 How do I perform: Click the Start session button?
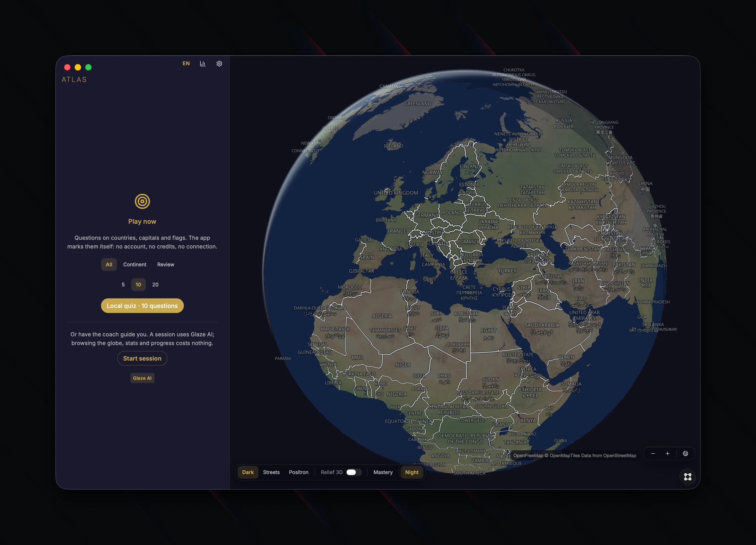pos(142,359)
